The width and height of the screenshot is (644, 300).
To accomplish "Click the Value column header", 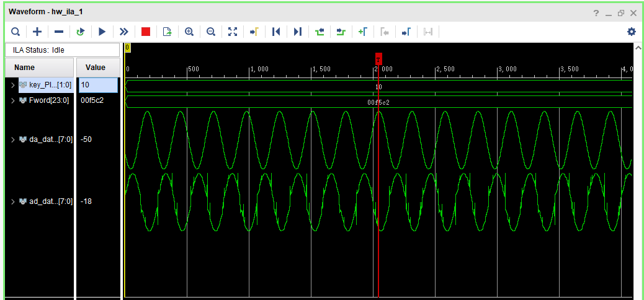I will [98, 68].
